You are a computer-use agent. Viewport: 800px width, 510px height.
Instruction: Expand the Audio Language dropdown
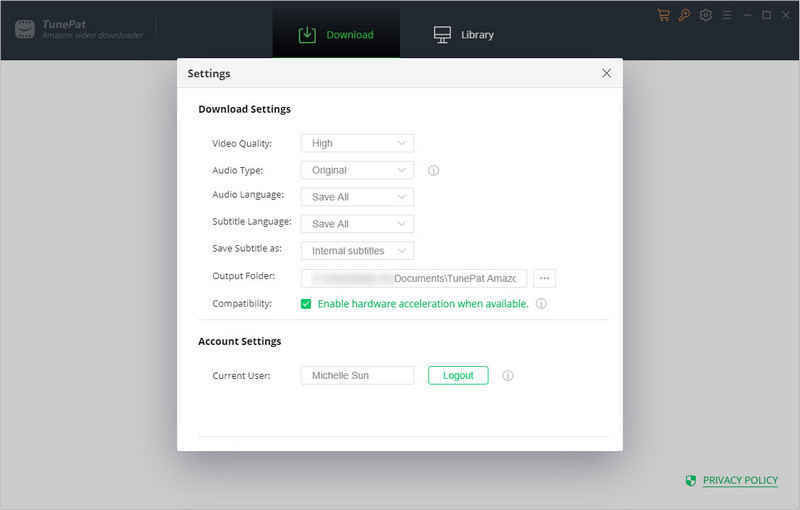pyautogui.click(x=357, y=197)
